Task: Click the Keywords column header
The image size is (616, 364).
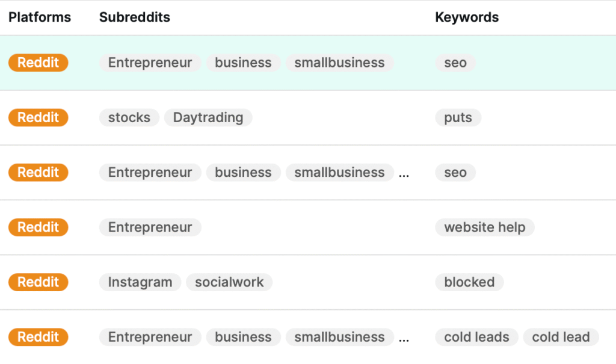Action: point(467,17)
